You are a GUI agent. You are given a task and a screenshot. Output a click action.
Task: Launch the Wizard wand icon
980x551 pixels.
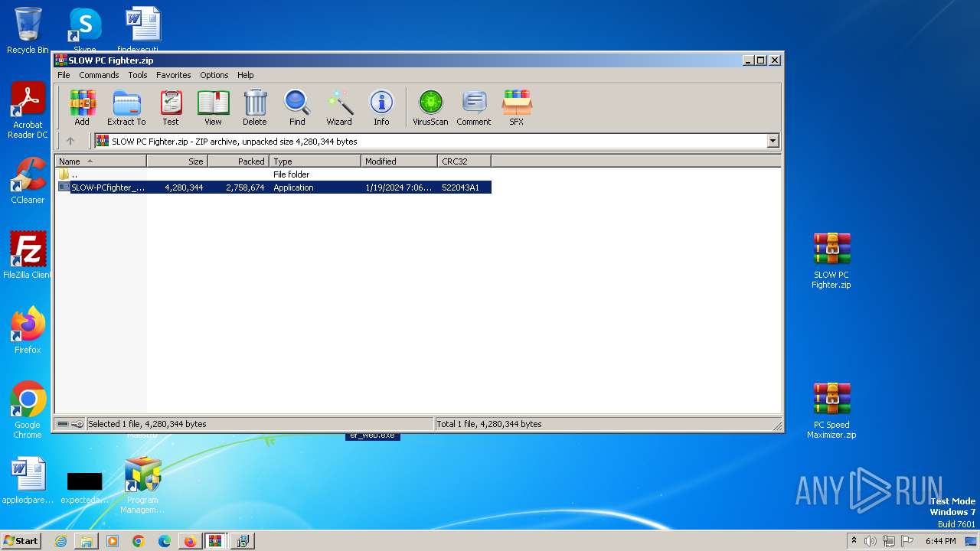pyautogui.click(x=339, y=107)
